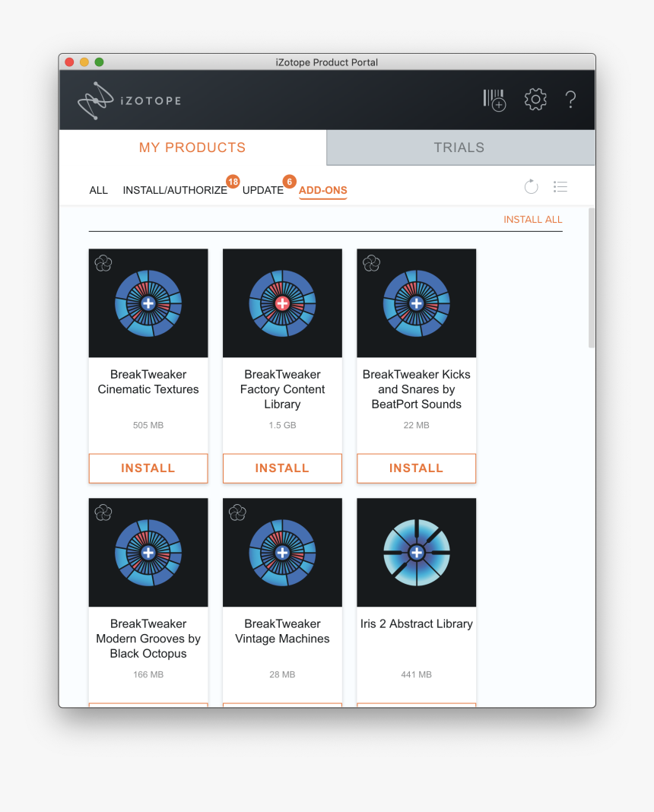654x812 pixels.
Task: Click the "28 MB" size label
Action: coord(282,675)
